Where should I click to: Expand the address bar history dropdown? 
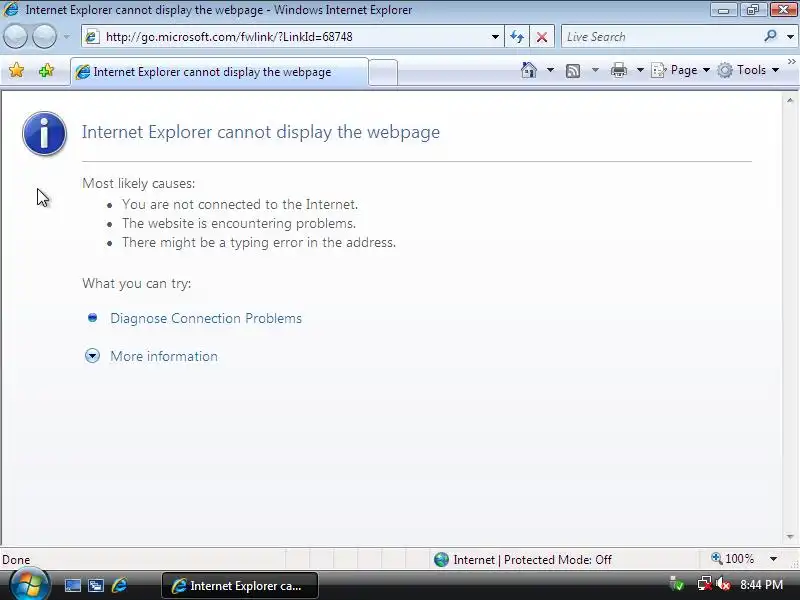(x=494, y=37)
